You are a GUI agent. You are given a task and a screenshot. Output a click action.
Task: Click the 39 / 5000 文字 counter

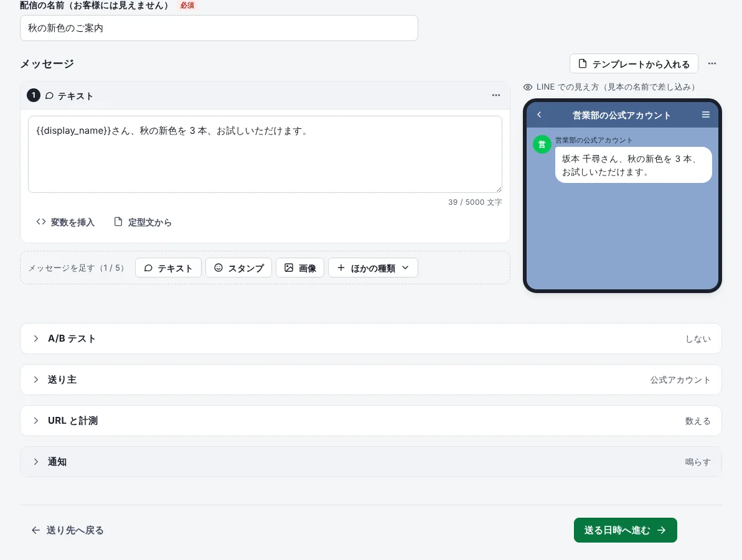click(475, 202)
